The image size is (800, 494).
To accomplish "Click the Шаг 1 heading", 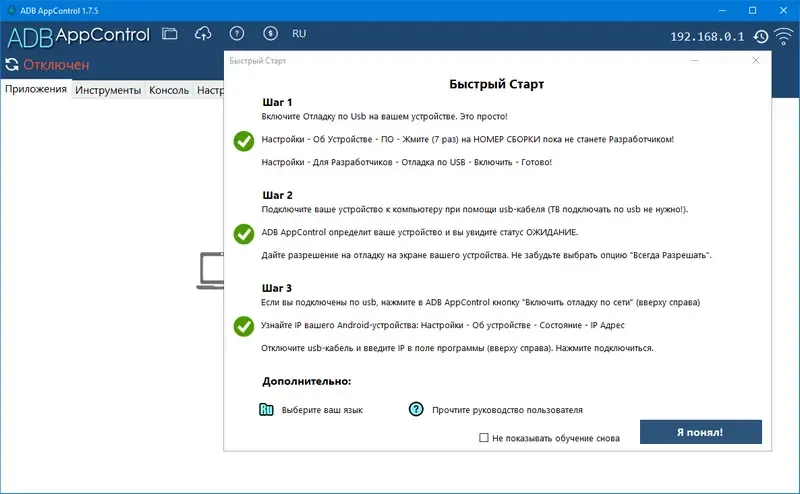I will (x=277, y=102).
